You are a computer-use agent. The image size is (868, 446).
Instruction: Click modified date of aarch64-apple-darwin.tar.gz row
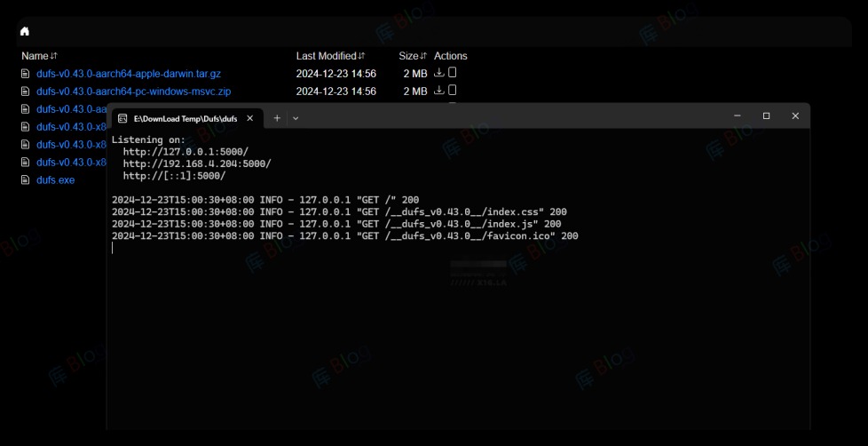(x=336, y=74)
